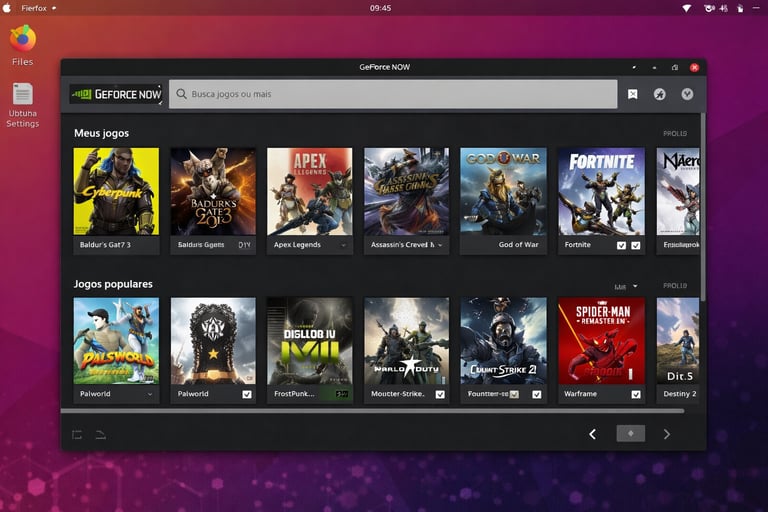
Task: Open the Warlo Duty cover thumbnail
Action: (x=406, y=341)
